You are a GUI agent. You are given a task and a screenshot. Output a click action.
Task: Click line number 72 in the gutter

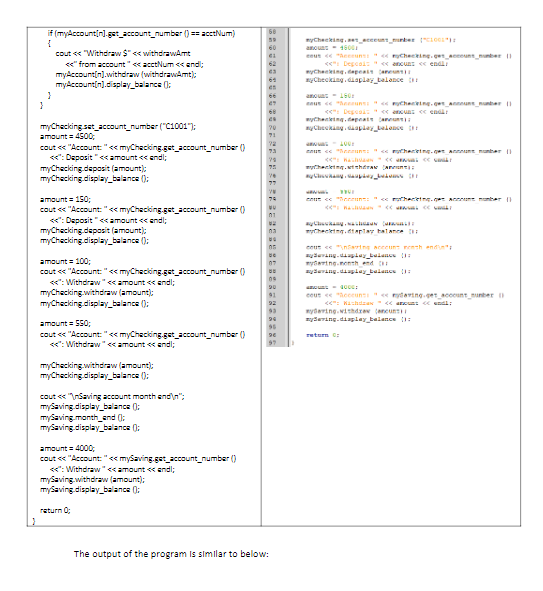[272, 144]
